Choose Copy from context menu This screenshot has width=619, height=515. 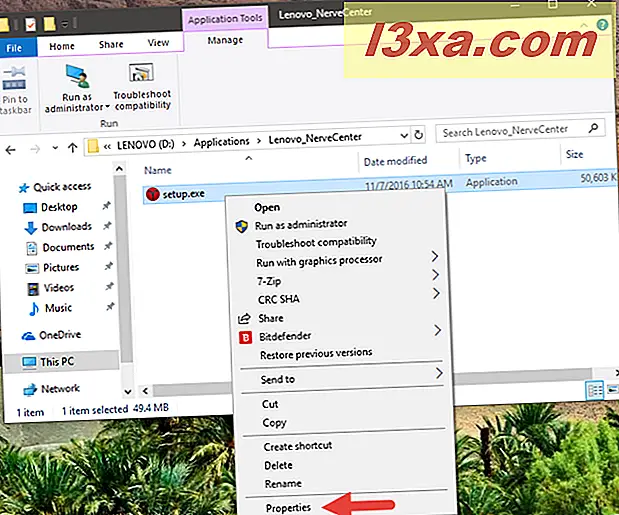coord(274,423)
